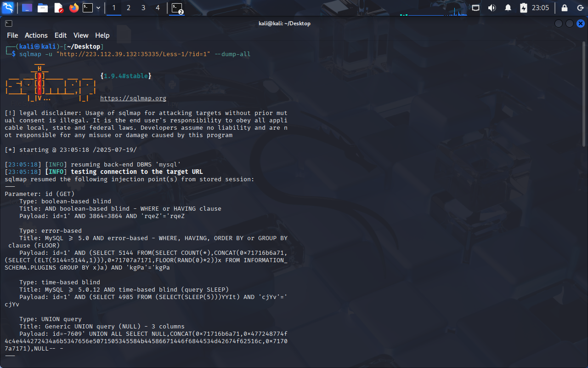The image size is (588, 368).
Task: Click the 23:05 panel clock
Action: pos(540,8)
